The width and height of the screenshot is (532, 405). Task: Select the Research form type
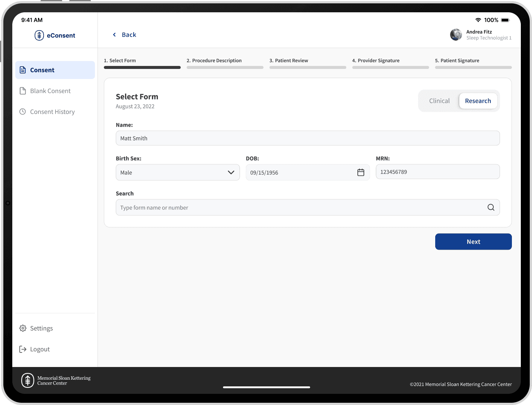point(478,101)
